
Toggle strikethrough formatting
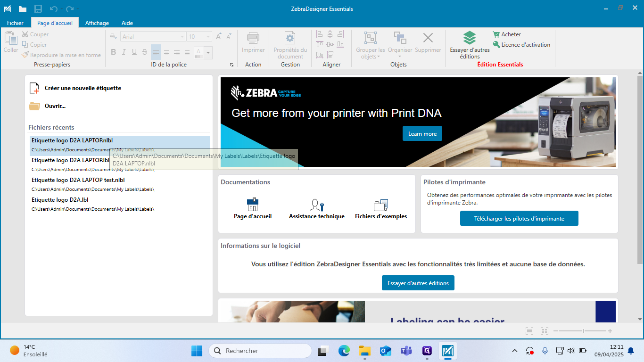tap(144, 52)
